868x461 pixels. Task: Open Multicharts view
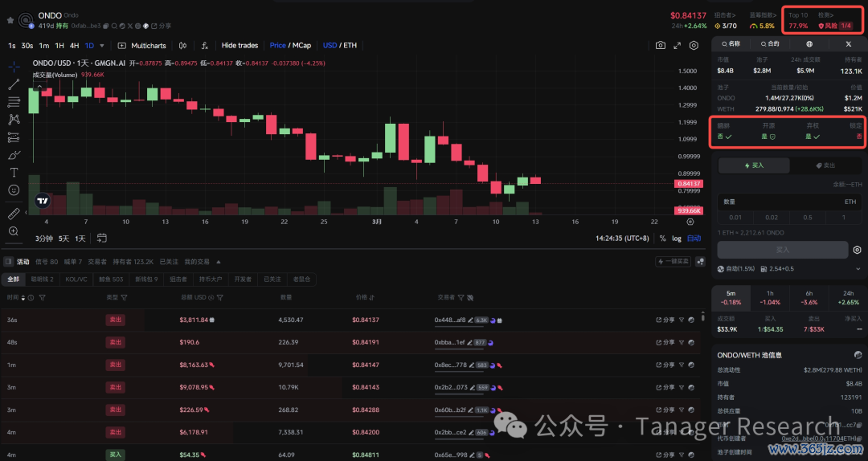point(142,46)
